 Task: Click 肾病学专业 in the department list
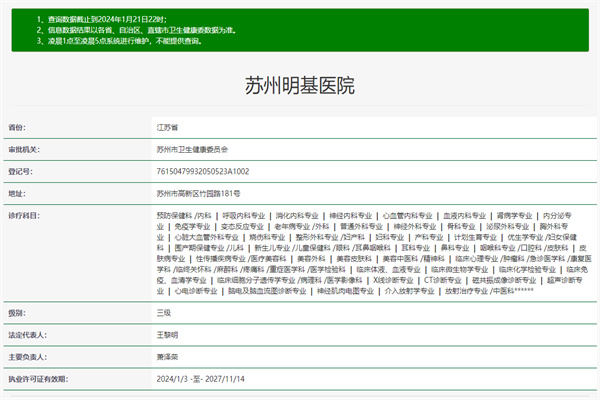pos(514,216)
